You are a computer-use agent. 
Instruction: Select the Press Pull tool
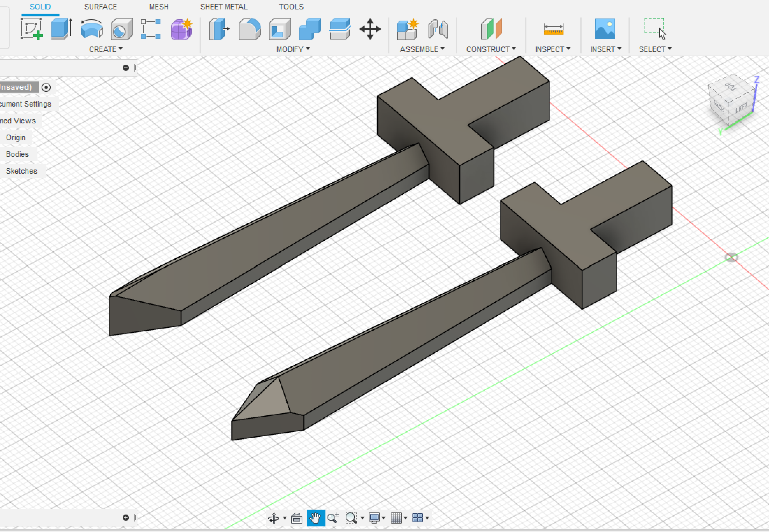pyautogui.click(x=219, y=29)
